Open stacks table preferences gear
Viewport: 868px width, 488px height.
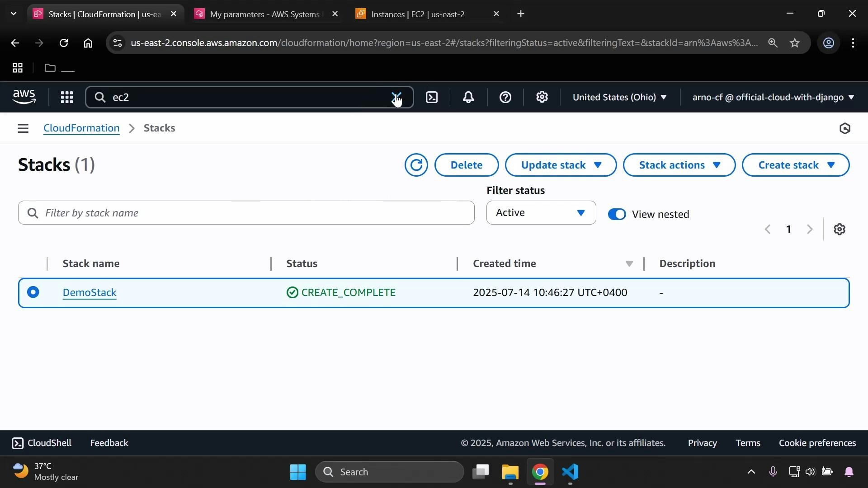[840, 229]
